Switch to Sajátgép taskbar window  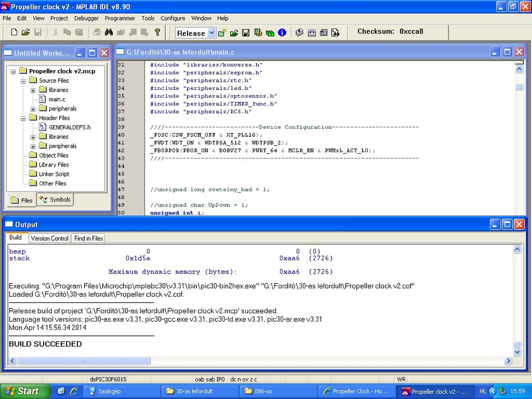click(122, 391)
